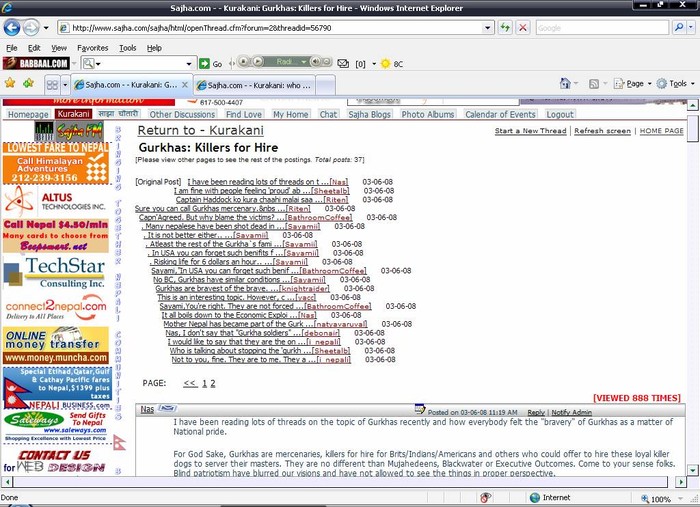700x507 pixels.
Task: Expand the Page menu dropdown
Action: 636,84
